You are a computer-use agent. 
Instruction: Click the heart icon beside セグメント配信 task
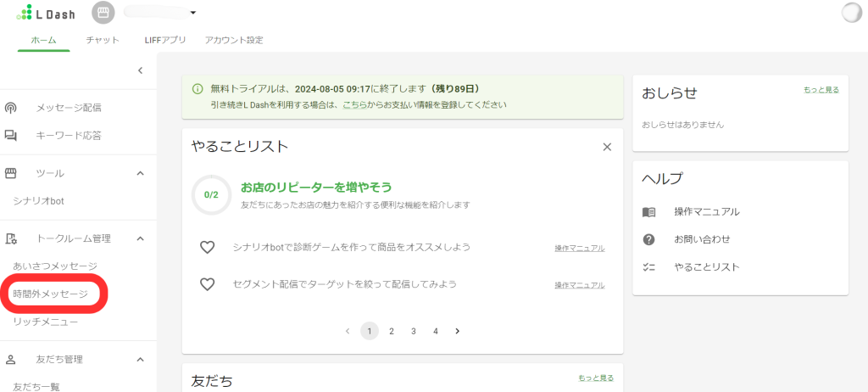pos(207,284)
